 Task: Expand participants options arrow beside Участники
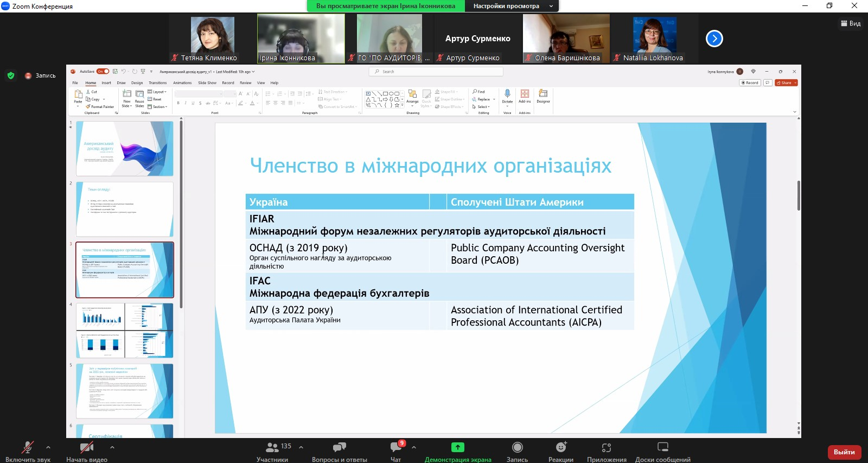coord(301,447)
